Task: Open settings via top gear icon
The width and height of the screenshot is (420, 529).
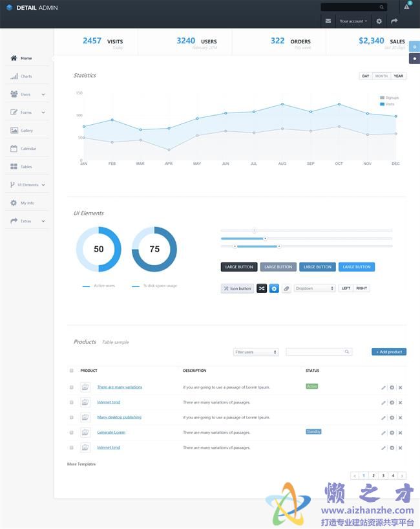Action: [379, 21]
